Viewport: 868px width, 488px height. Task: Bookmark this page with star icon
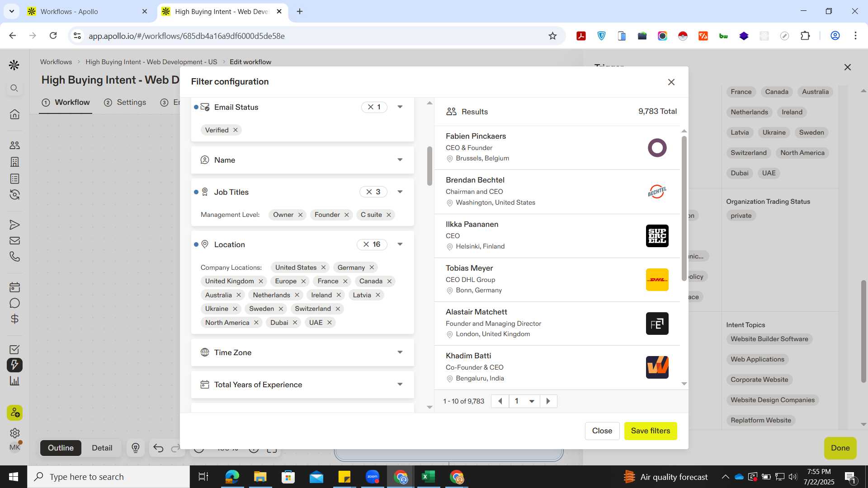click(x=552, y=36)
